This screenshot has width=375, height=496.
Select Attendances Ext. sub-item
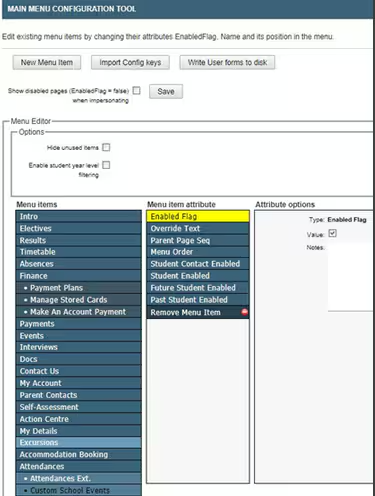pyautogui.click(x=79, y=479)
